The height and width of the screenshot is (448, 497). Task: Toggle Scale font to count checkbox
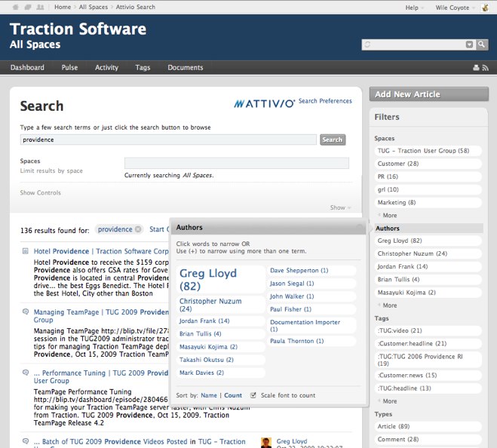253,395
